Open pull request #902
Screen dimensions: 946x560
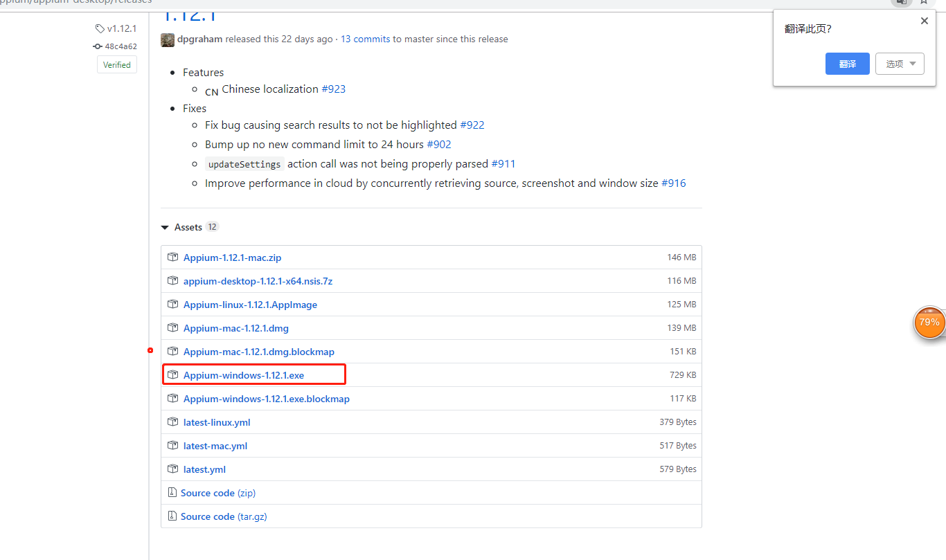[x=439, y=144]
